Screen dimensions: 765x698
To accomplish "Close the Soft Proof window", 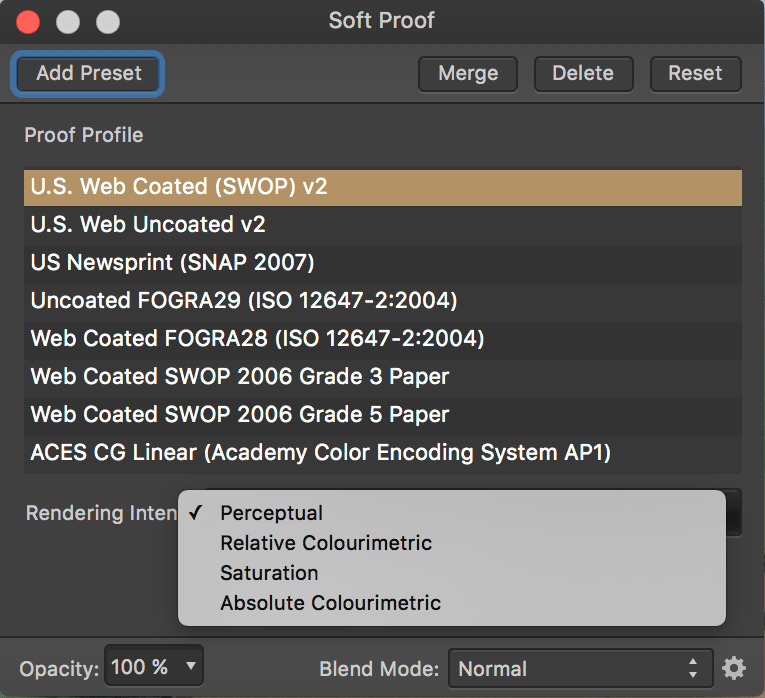I will pos(28,21).
